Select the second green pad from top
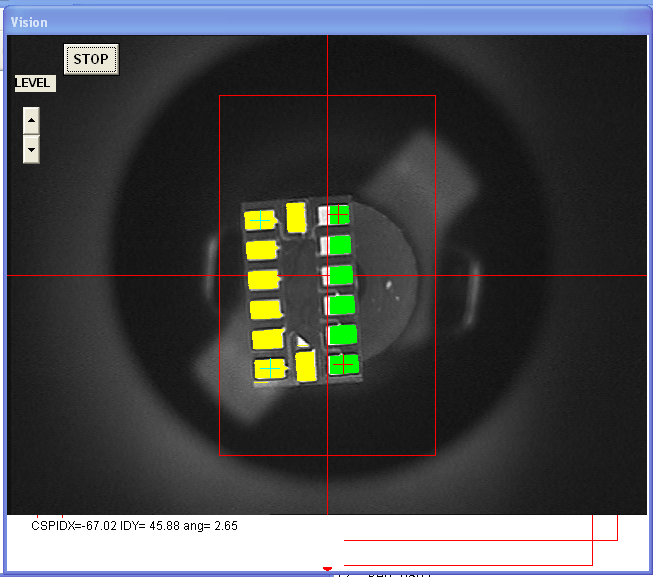 pos(340,244)
